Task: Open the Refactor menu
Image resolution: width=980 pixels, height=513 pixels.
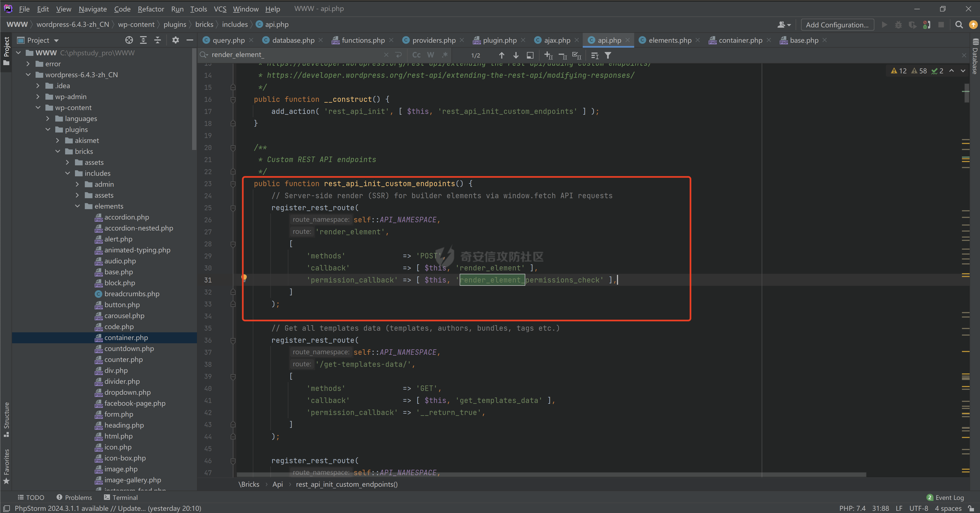Action: tap(151, 9)
